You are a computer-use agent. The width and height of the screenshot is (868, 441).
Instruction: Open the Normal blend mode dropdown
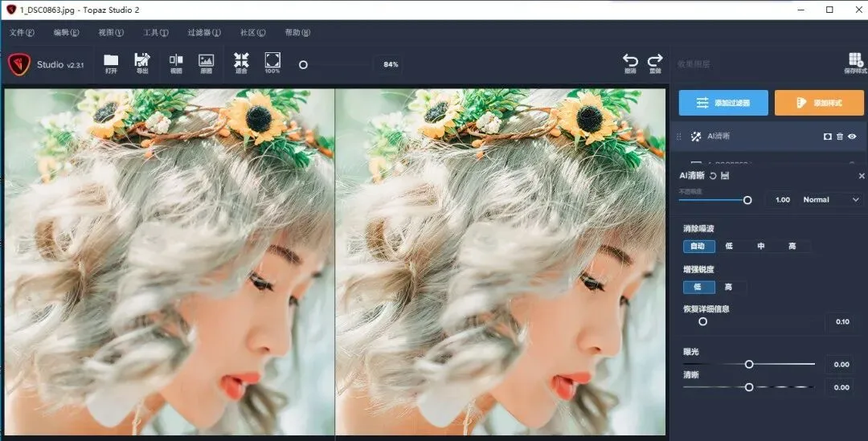(x=830, y=200)
